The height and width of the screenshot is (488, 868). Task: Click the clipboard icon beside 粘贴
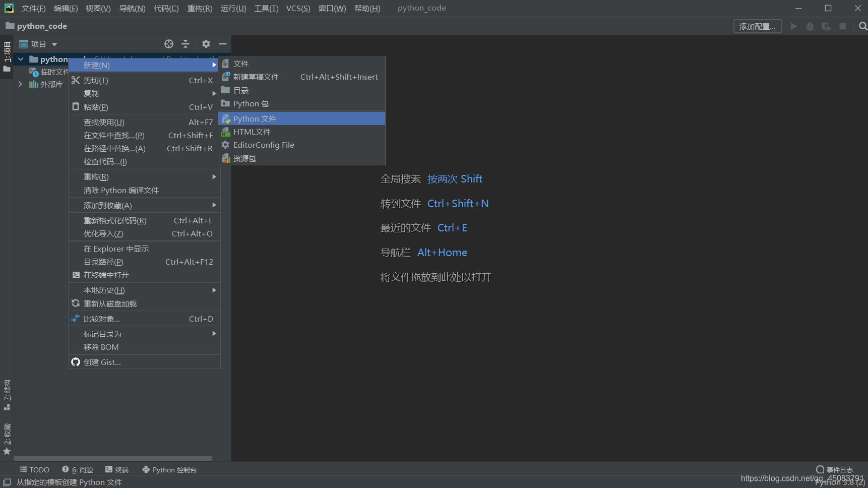coord(76,106)
